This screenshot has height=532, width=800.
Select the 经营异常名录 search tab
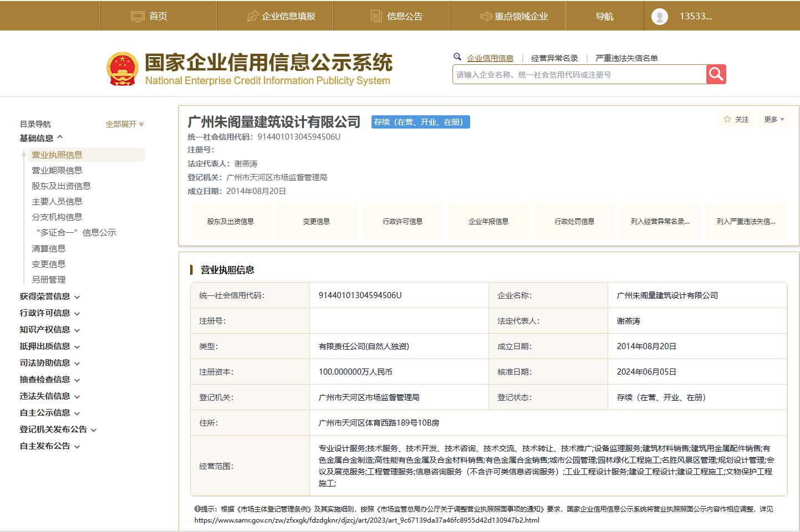(554, 58)
